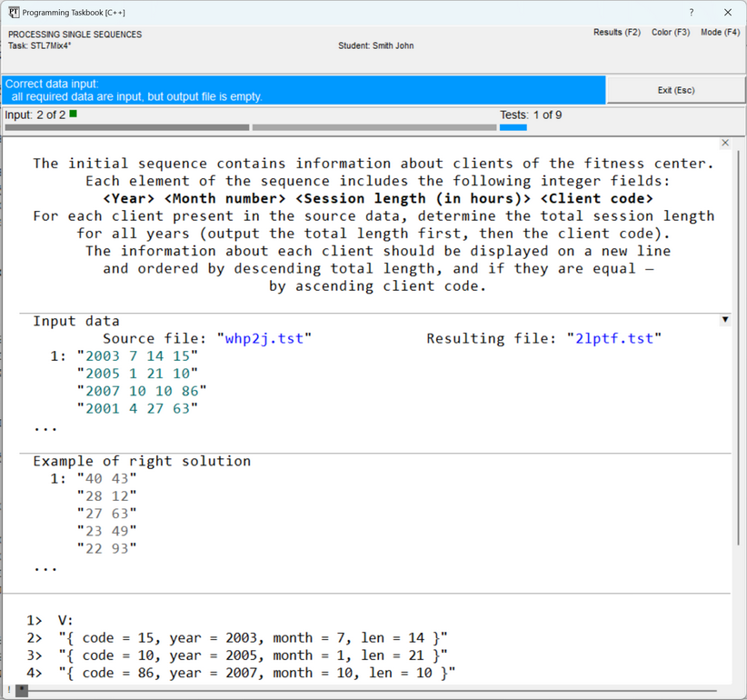The height and width of the screenshot is (700, 747).
Task: Click the first gray input progress bar
Action: coord(126,127)
